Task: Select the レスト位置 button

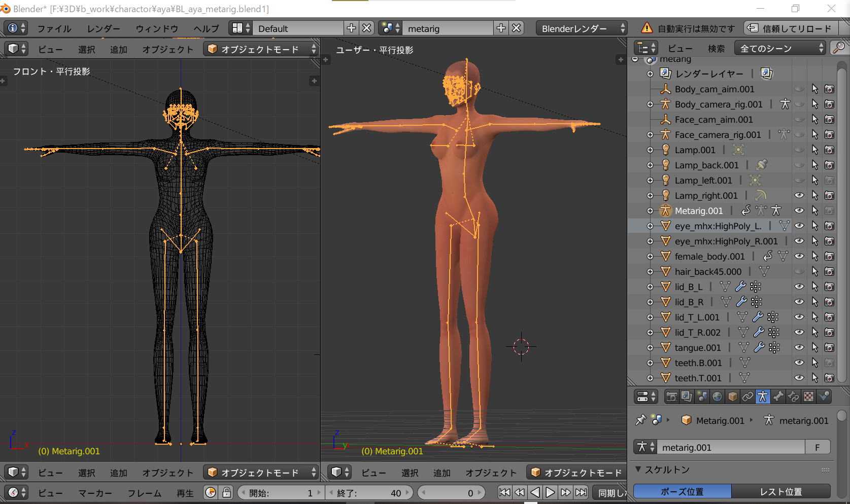Action: click(780, 491)
